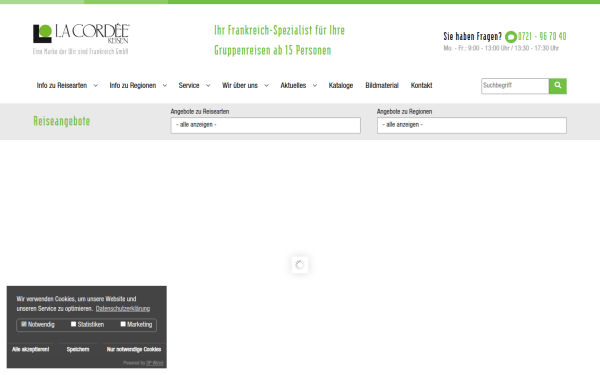Expand chevron beside Service
600x375 pixels.
[x=208, y=85]
